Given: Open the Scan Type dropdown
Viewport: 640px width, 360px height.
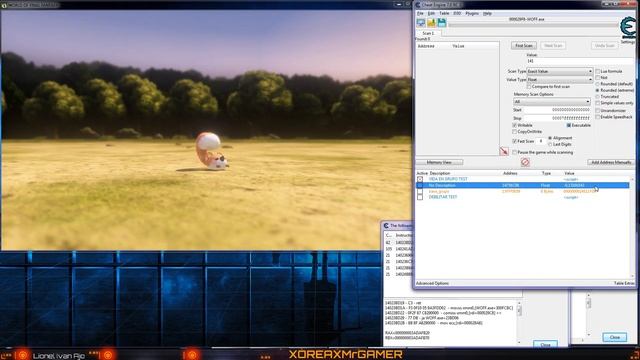Looking at the screenshot, I should click(x=560, y=71).
